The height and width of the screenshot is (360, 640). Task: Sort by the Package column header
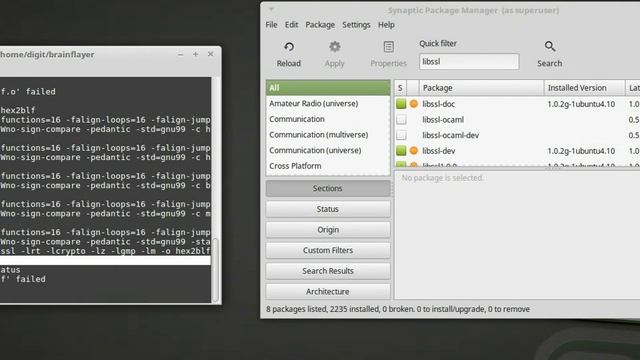[x=481, y=88]
